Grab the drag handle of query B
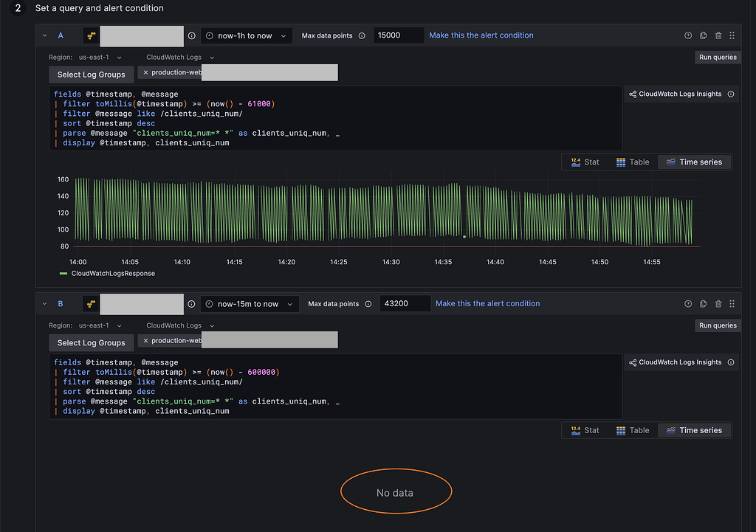This screenshot has width=756, height=532. tap(732, 304)
